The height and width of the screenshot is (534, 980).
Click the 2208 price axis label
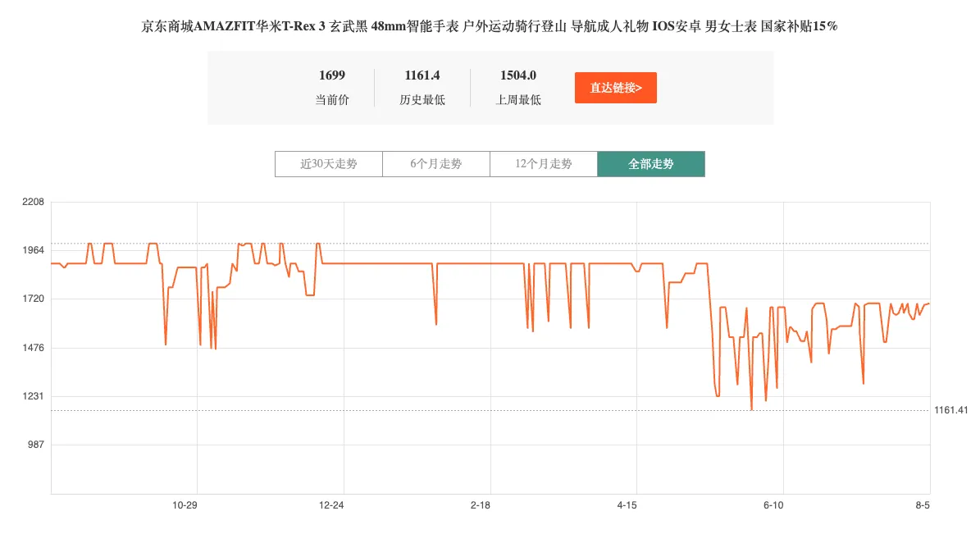[34, 202]
